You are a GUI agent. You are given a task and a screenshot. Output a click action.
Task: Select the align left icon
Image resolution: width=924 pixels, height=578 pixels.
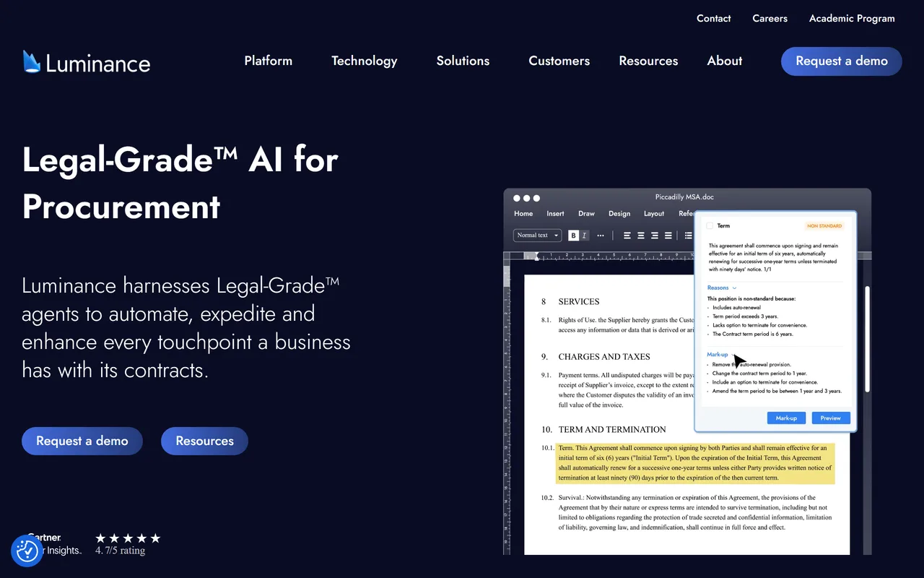(627, 235)
